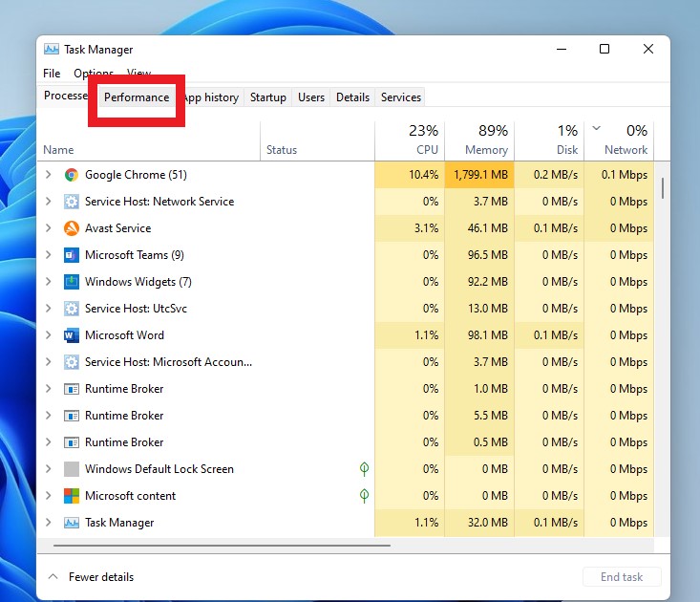The height and width of the screenshot is (602, 700).
Task: Click the Task Manager process row icon
Action: 72,523
